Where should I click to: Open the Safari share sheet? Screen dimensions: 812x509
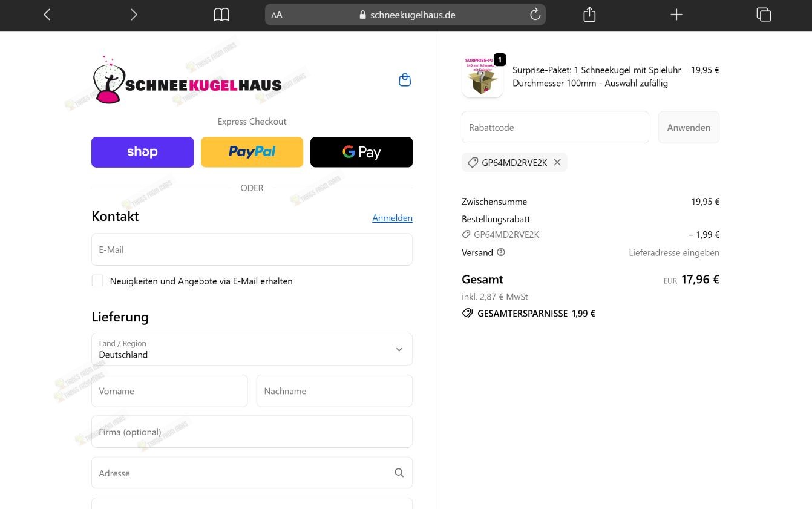point(589,15)
